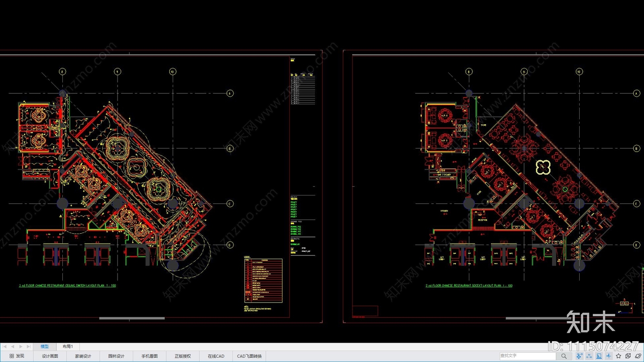Screen dimensions: 644x362
Task: Open 家装设计 section
Action: click(x=83, y=356)
